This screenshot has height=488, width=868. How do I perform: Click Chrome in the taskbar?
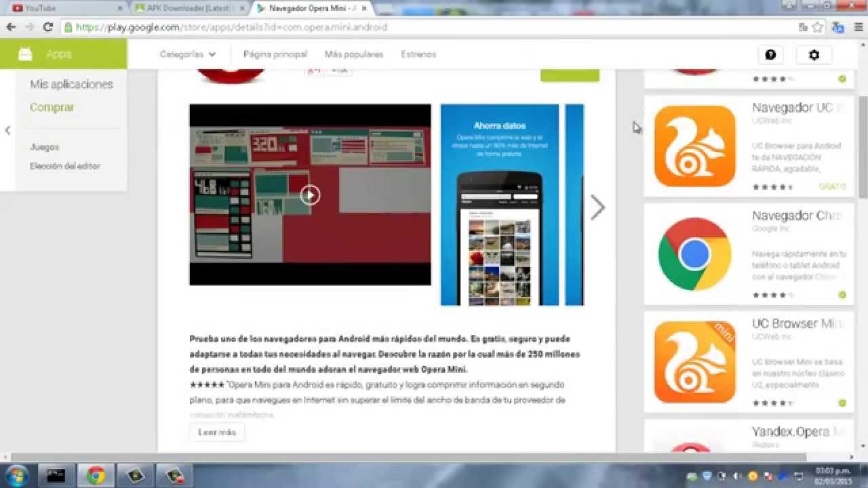click(96, 475)
